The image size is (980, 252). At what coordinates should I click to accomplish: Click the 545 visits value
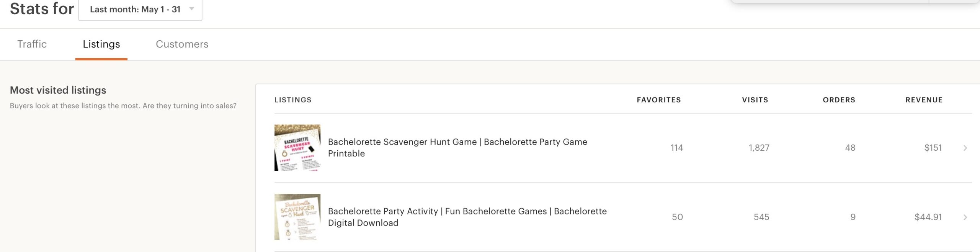761,217
